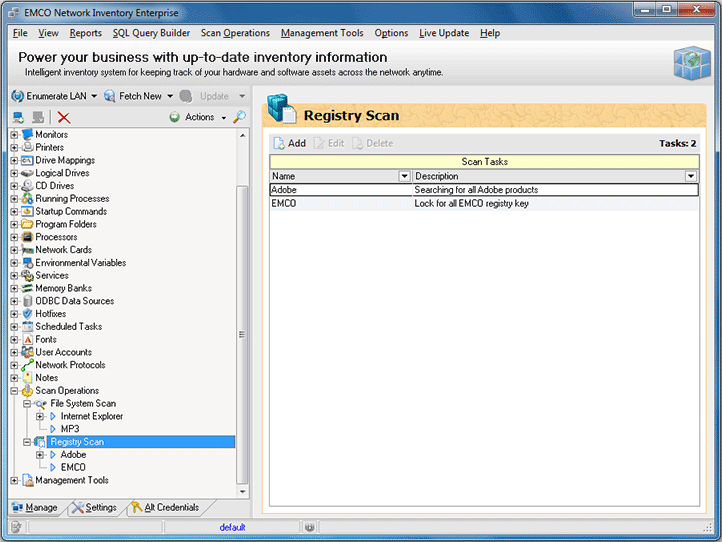Image resolution: width=722 pixels, height=542 pixels.
Task: Open the Management Tools menu
Action: 322,33
